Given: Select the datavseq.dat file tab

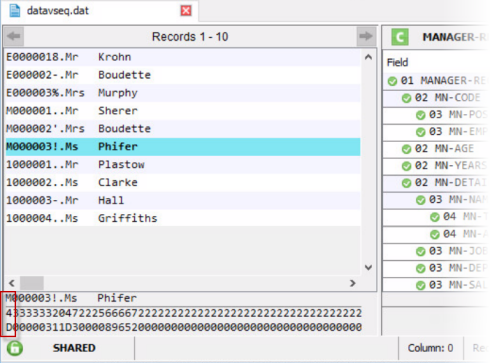Looking at the screenshot, I should (x=99, y=11).
